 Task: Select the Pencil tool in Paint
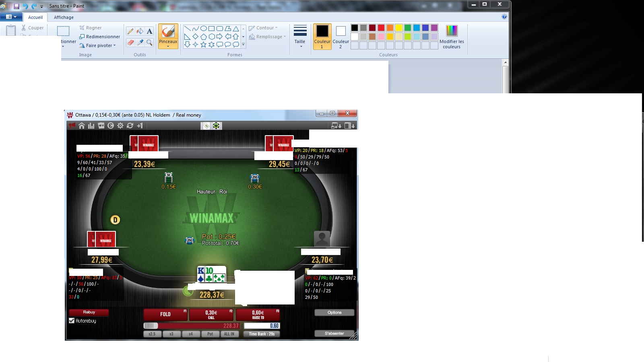130,31
